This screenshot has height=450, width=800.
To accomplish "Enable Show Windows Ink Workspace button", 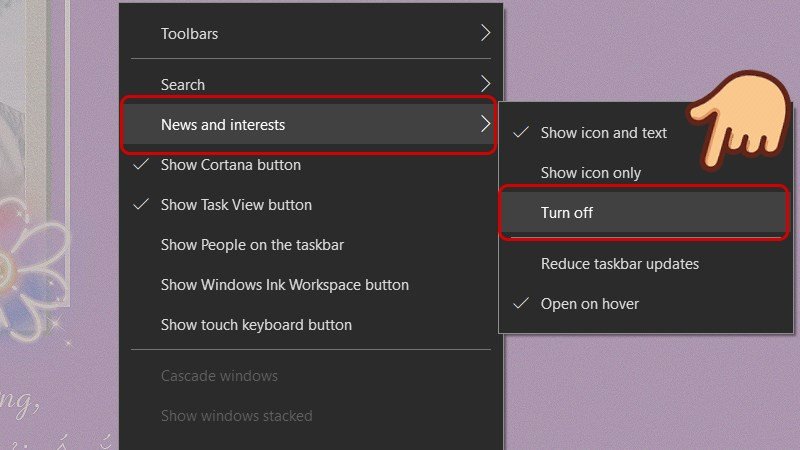I will click(284, 285).
